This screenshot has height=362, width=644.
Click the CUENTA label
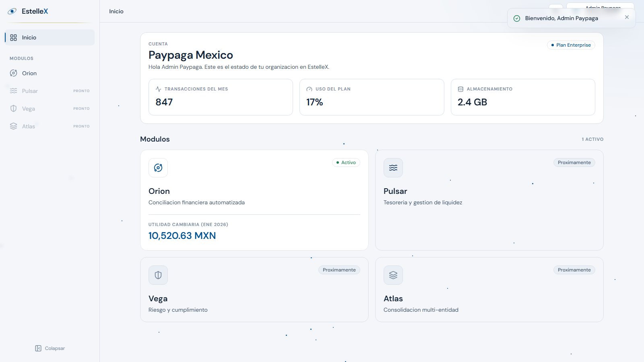(158, 44)
